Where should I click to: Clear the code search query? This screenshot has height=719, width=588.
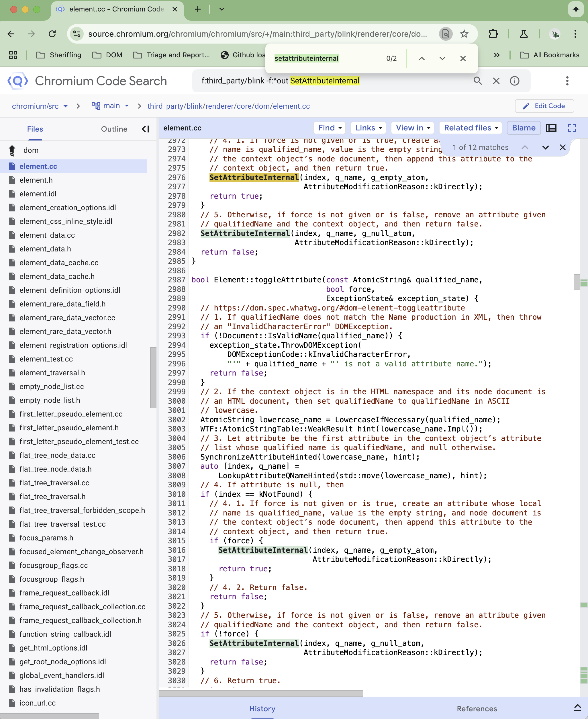(x=496, y=81)
